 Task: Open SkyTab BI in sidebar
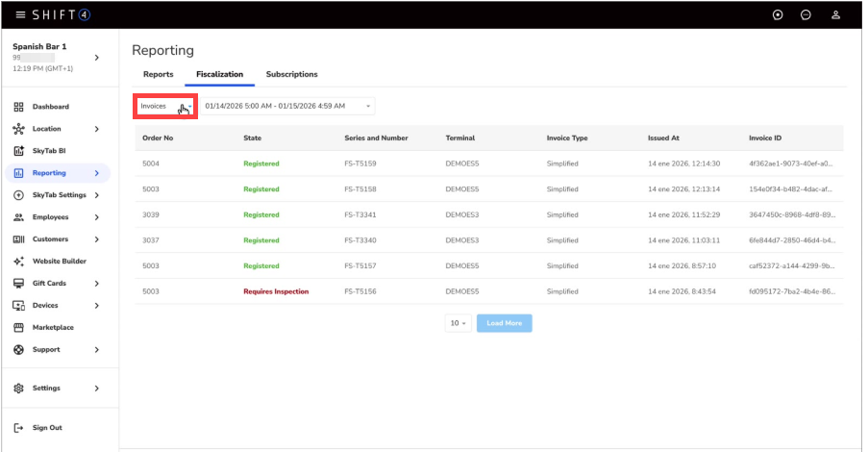point(48,151)
